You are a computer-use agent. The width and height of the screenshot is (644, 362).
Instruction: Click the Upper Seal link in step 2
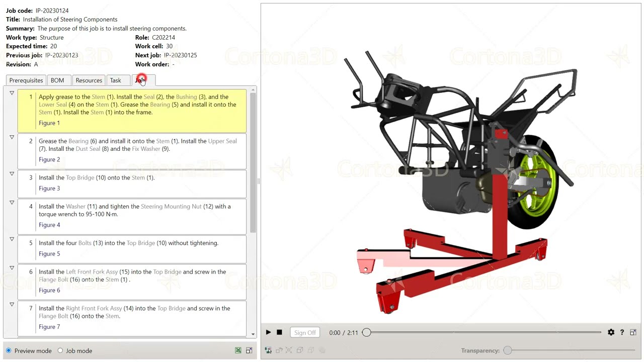tap(222, 141)
